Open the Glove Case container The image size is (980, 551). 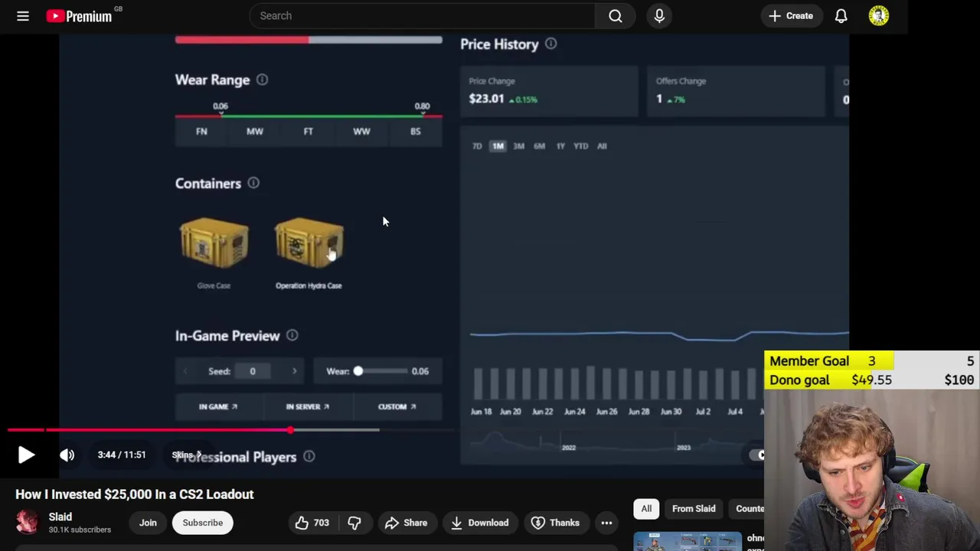point(214,253)
